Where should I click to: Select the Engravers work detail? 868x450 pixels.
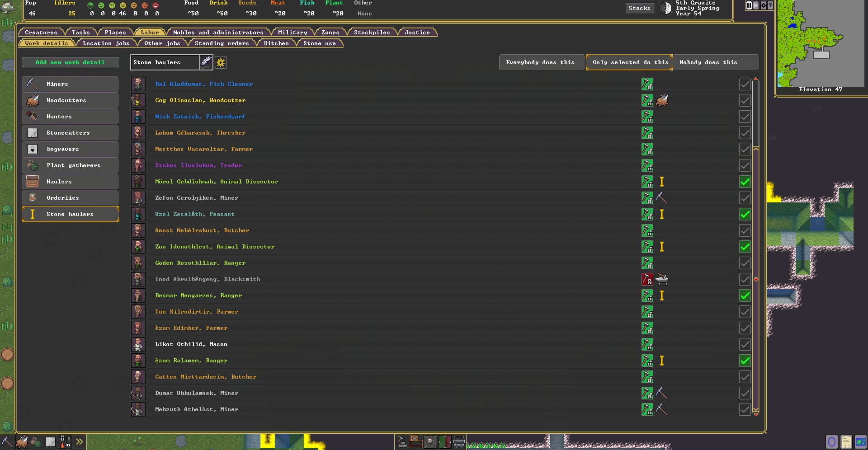click(70, 149)
